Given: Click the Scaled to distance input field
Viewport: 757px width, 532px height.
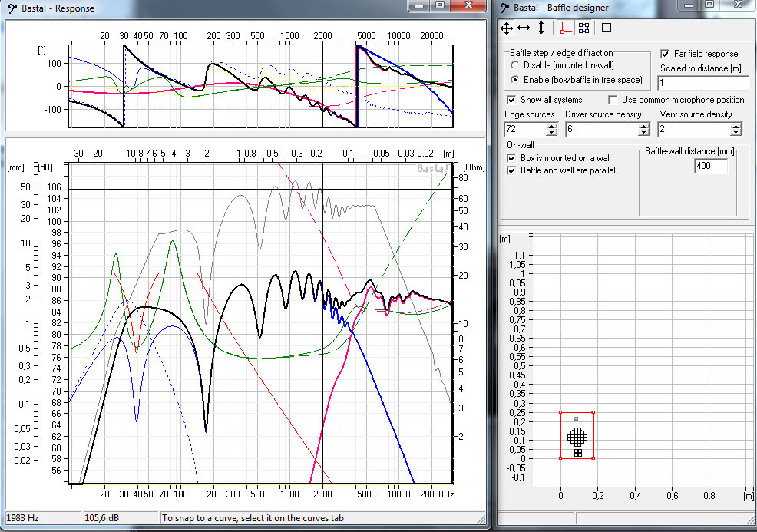Looking at the screenshot, I should (x=702, y=83).
